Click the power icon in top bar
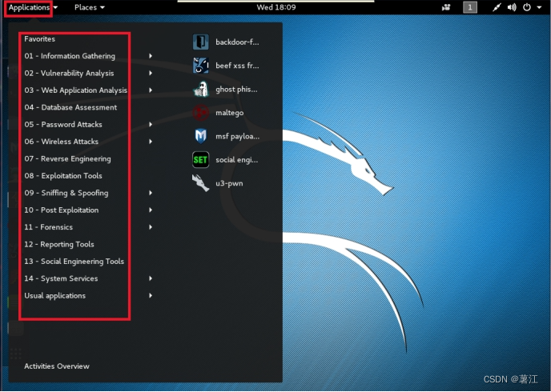 (527, 7)
